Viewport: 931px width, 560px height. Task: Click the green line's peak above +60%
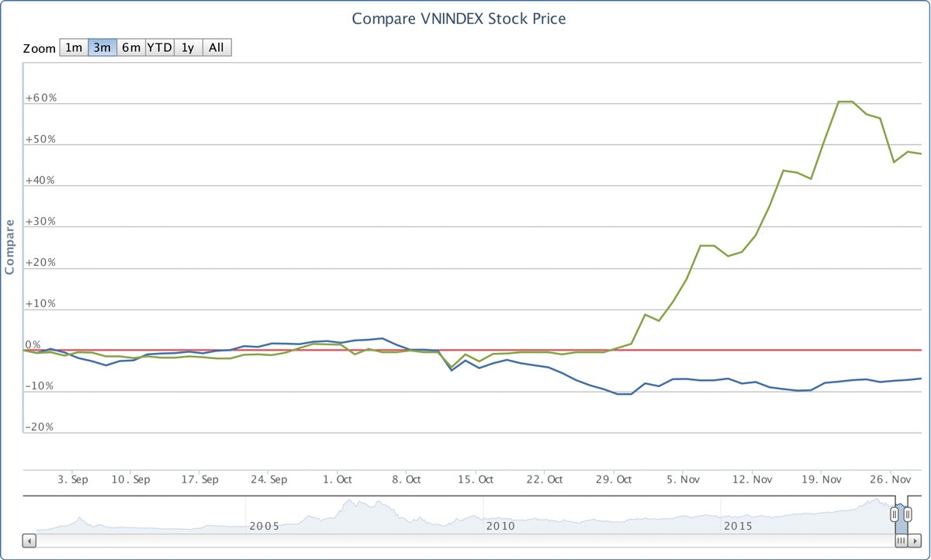846,102
